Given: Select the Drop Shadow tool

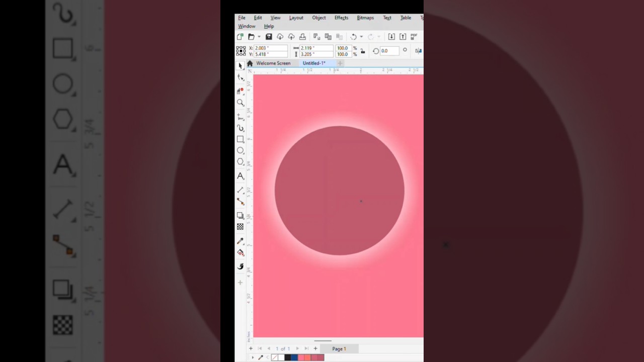Looking at the screenshot, I should (240, 215).
